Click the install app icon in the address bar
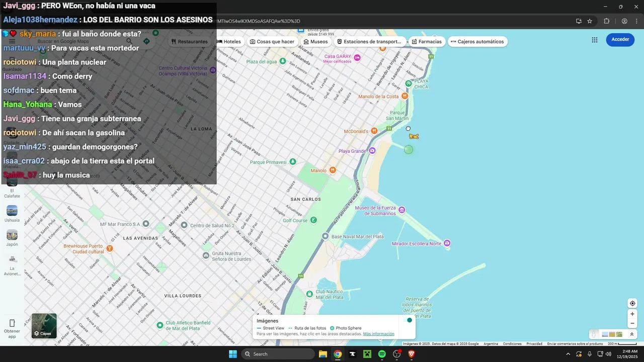Screen dimensions: 644x362 click(579, 21)
